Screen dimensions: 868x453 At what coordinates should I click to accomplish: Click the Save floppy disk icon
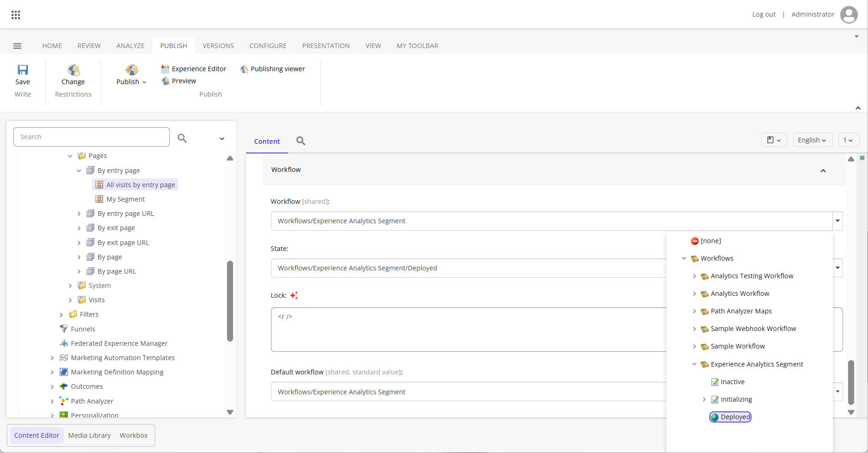pos(23,70)
